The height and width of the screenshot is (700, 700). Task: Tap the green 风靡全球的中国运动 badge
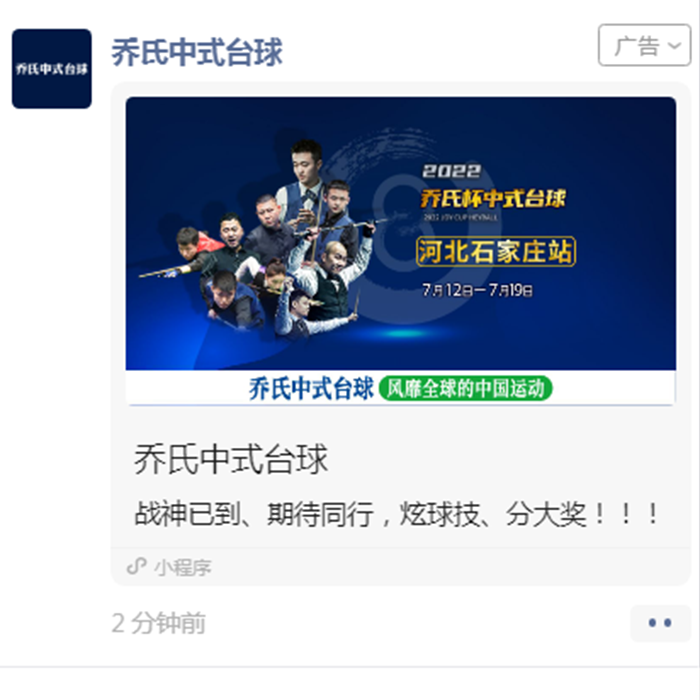465,388
